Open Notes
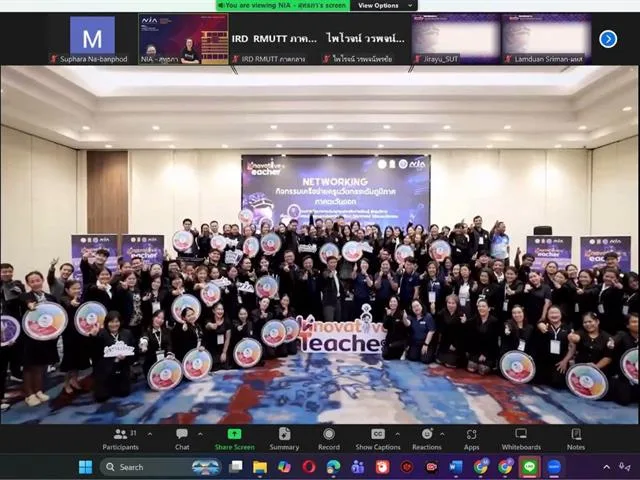The width and height of the screenshot is (640, 480). click(x=576, y=440)
